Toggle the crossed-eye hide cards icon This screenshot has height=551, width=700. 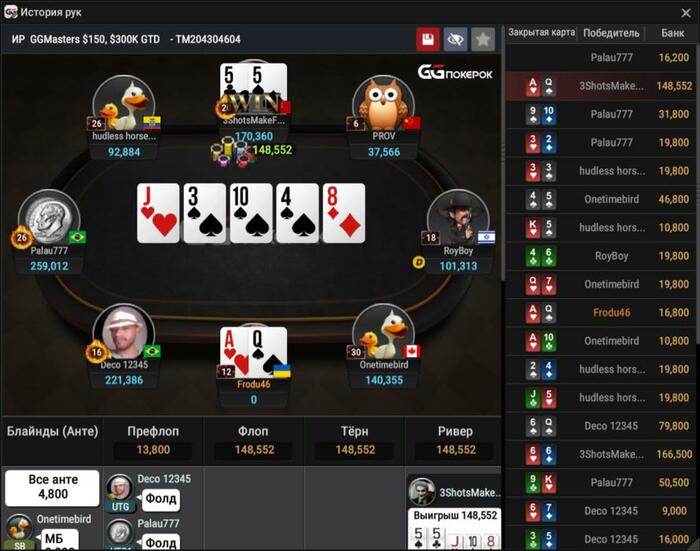[x=455, y=39]
